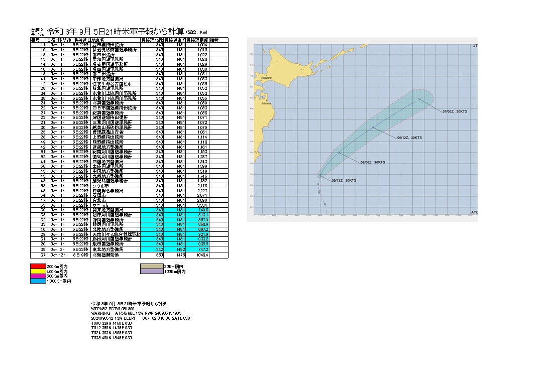This screenshot has height=392, width=555.
Task: Select the magenta 600Km legend swatch
Action: pos(38,276)
